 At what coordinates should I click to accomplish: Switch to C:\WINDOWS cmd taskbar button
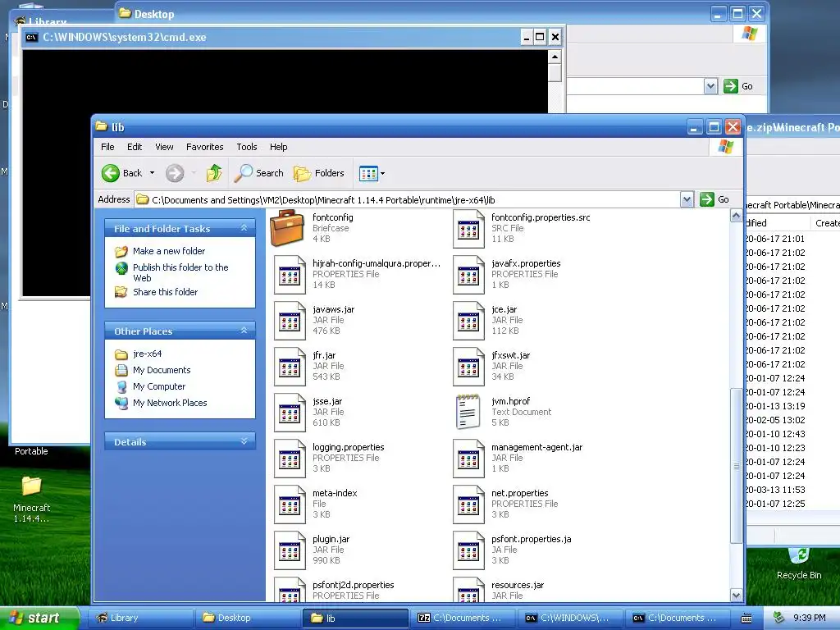[570, 618]
